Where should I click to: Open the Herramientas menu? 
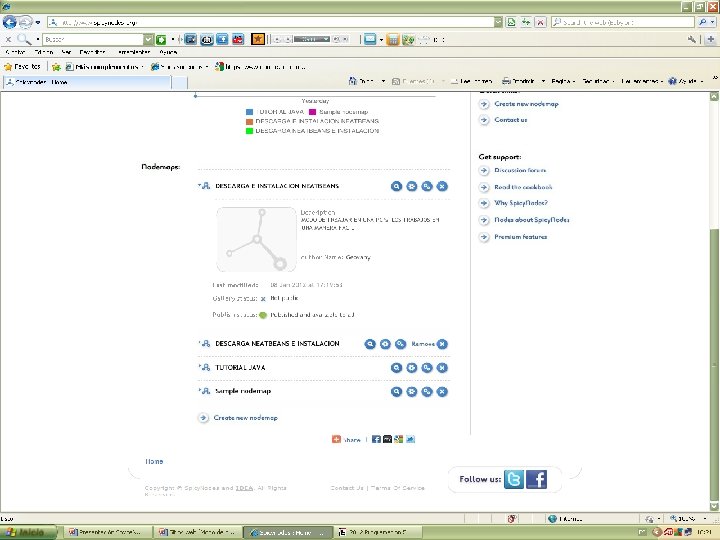click(x=134, y=52)
